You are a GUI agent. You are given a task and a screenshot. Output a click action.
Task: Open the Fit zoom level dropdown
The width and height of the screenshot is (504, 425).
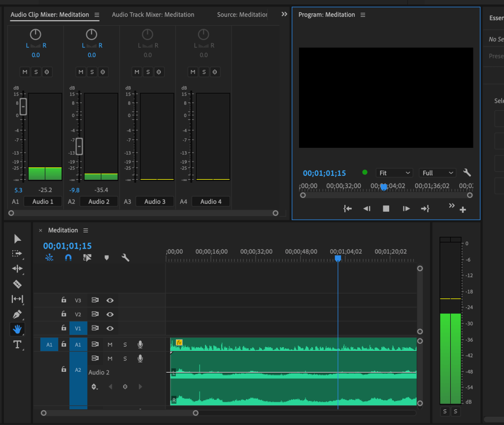pos(394,173)
